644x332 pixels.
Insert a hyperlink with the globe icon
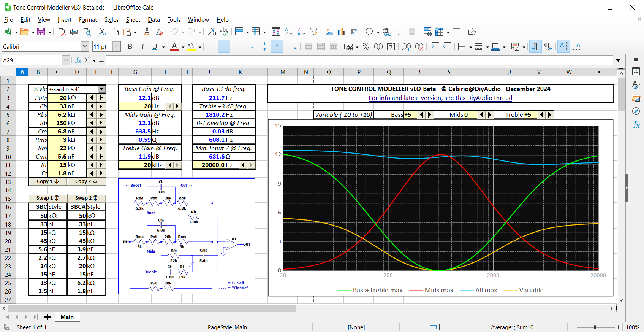(x=387, y=32)
